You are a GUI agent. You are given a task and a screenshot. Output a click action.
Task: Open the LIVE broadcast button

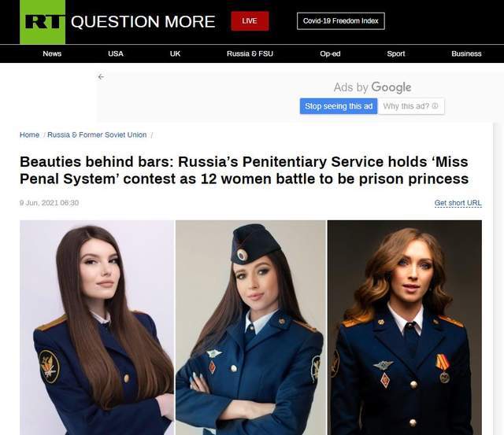click(x=250, y=21)
